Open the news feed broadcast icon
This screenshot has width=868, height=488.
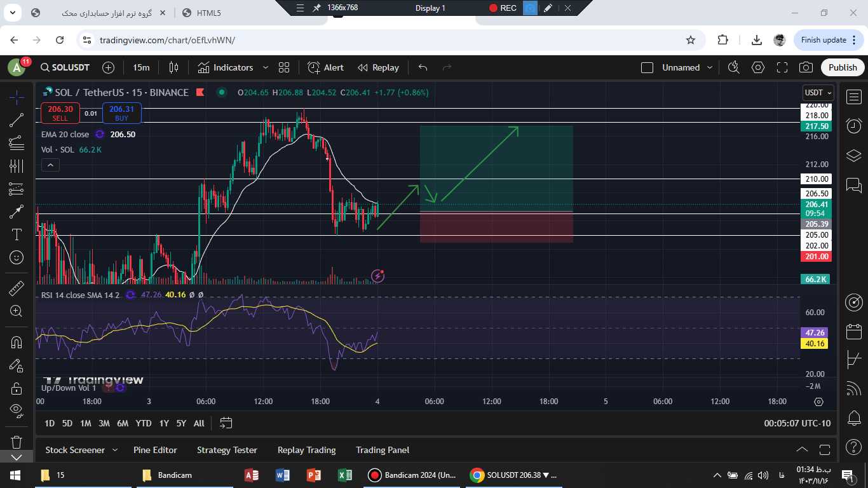[853, 390]
